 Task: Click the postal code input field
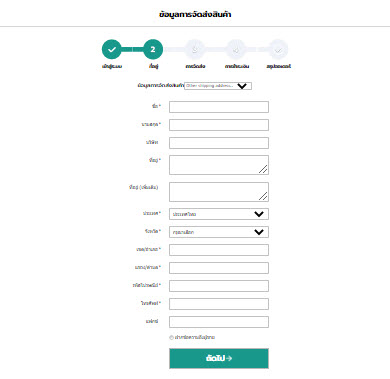point(219,286)
